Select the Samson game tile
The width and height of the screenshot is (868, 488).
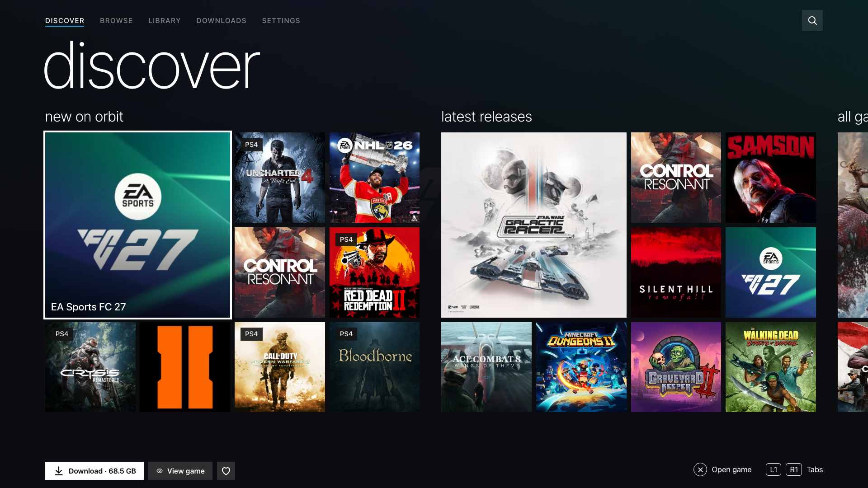(771, 178)
